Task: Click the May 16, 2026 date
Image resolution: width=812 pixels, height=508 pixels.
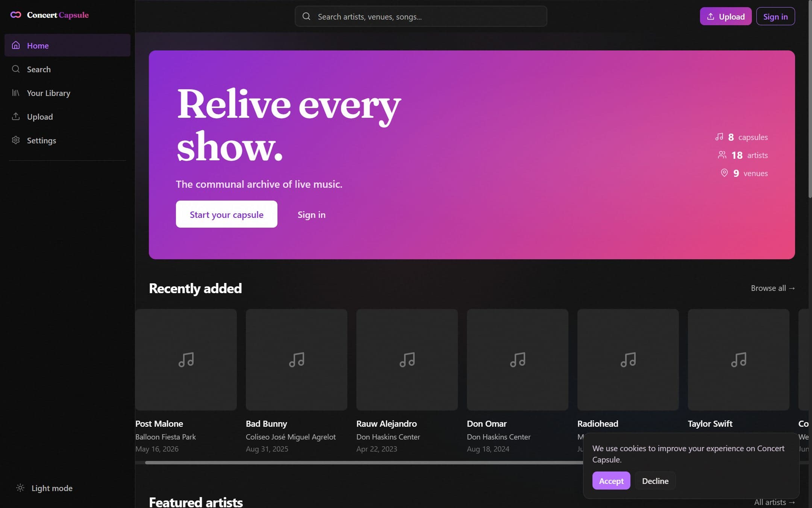Action: click(x=157, y=449)
